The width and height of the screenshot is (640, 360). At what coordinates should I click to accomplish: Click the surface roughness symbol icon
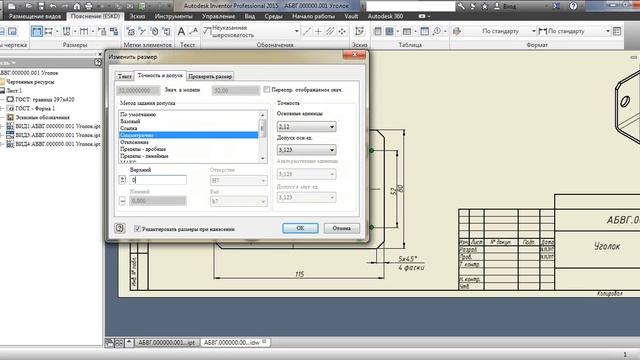(x=207, y=31)
